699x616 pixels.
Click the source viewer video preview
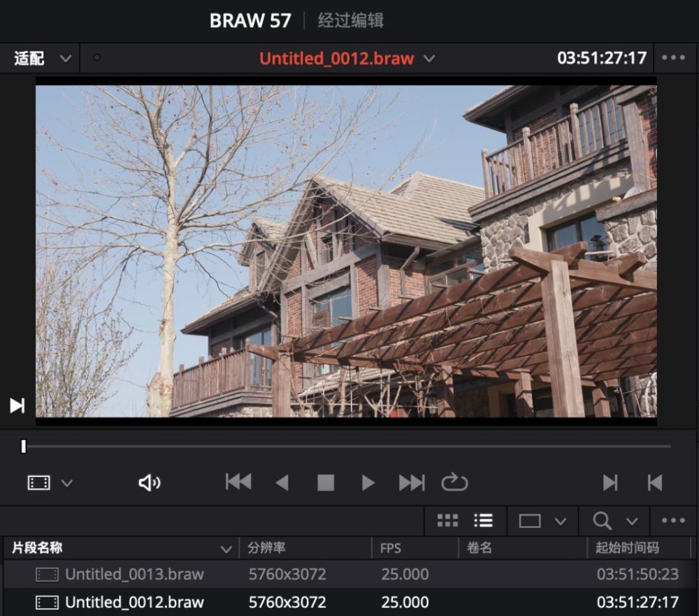click(x=346, y=251)
